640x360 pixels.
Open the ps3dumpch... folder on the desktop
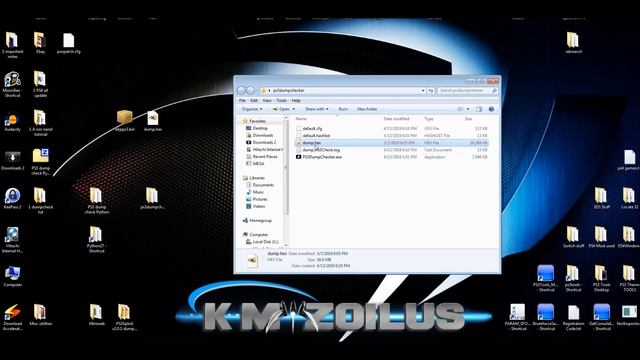point(152,199)
